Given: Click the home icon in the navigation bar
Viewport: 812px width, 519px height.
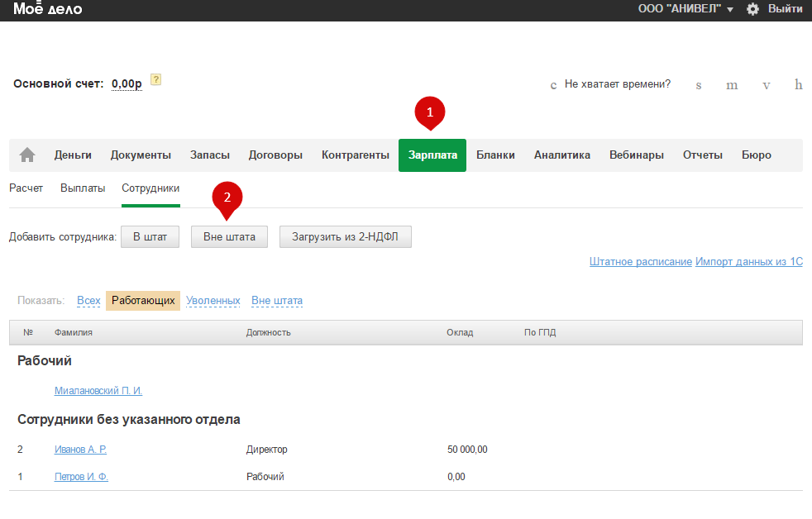Looking at the screenshot, I should point(27,155).
